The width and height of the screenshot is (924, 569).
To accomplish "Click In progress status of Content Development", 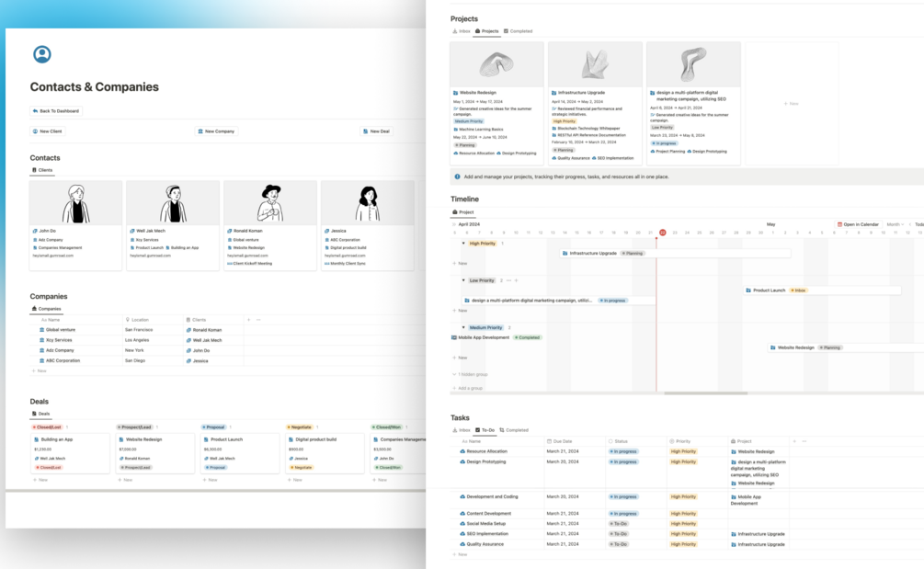I will [x=623, y=514].
